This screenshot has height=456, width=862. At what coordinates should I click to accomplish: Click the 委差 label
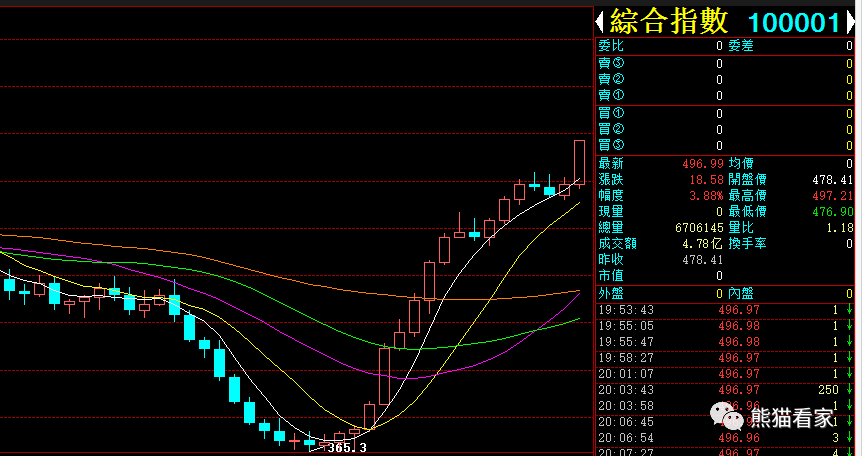click(741, 46)
